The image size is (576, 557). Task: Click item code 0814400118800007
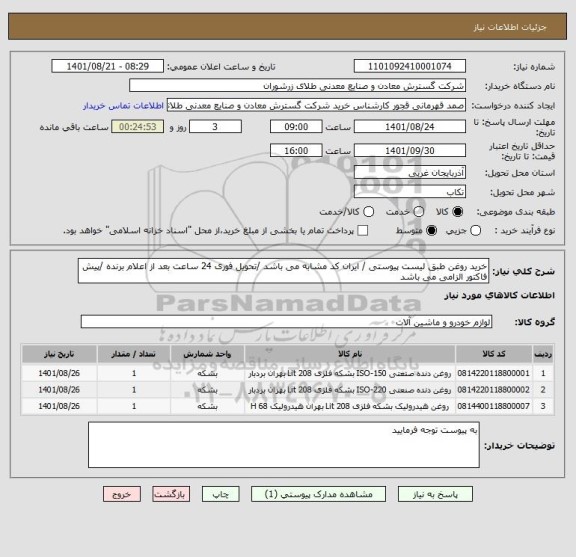(x=494, y=406)
